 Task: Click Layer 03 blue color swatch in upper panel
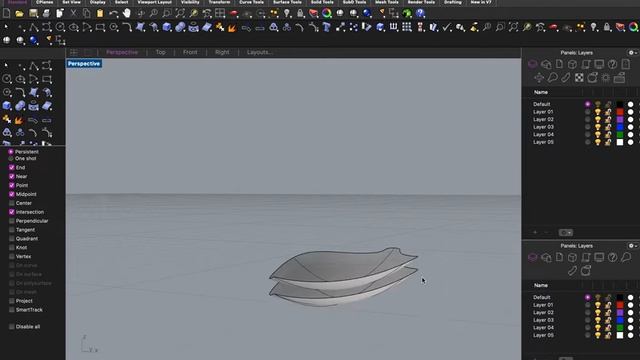coord(620,127)
